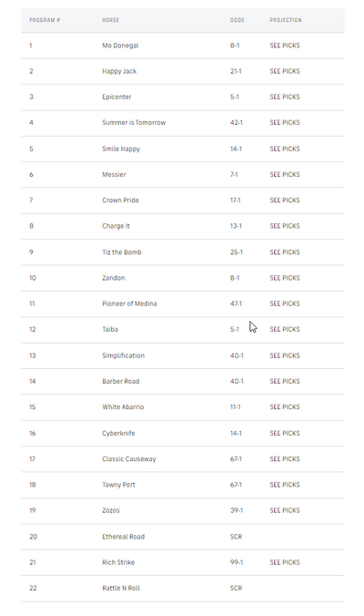Image resolution: width=364 pixels, height=616 pixels.
Task: Click the Tiz the Bomb horse name
Action: pos(122,252)
